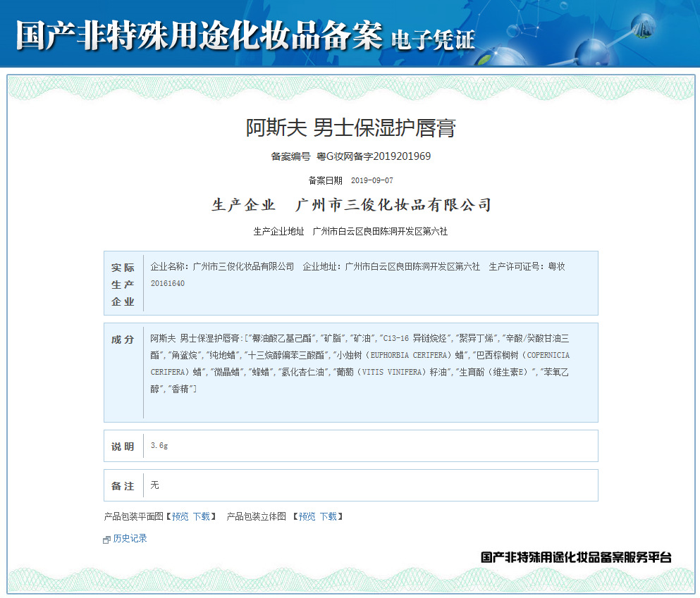
Task: Click footer 国产非特殊用途化妆品备案服务平台
Action: [576, 557]
